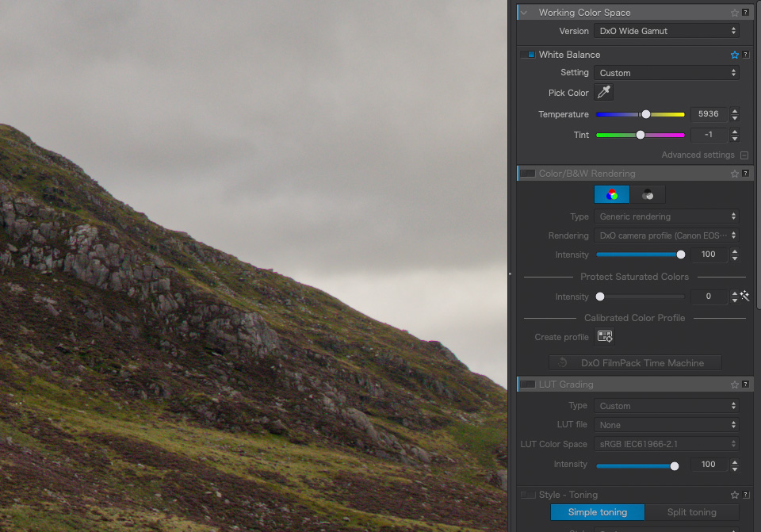Open the White Balance Setting dropdown
The width and height of the screenshot is (761, 532).
(x=666, y=73)
